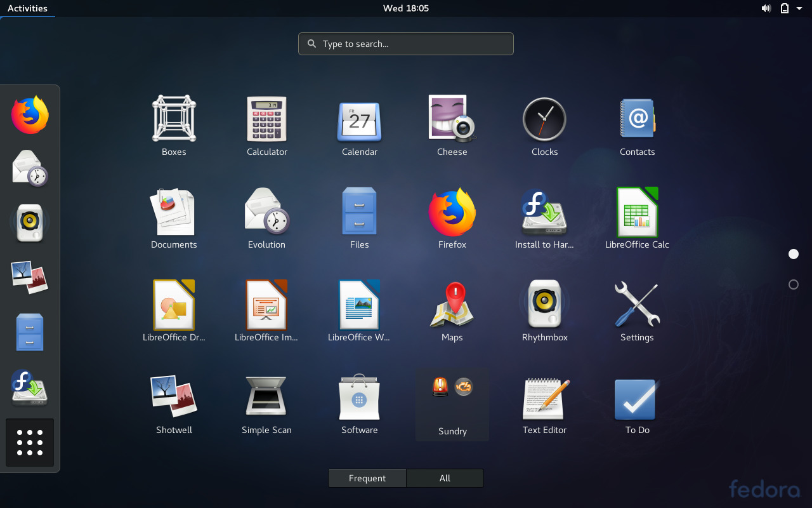The height and width of the screenshot is (508, 812).
Task: Open the To Do app
Action: click(x=637, y=397)
